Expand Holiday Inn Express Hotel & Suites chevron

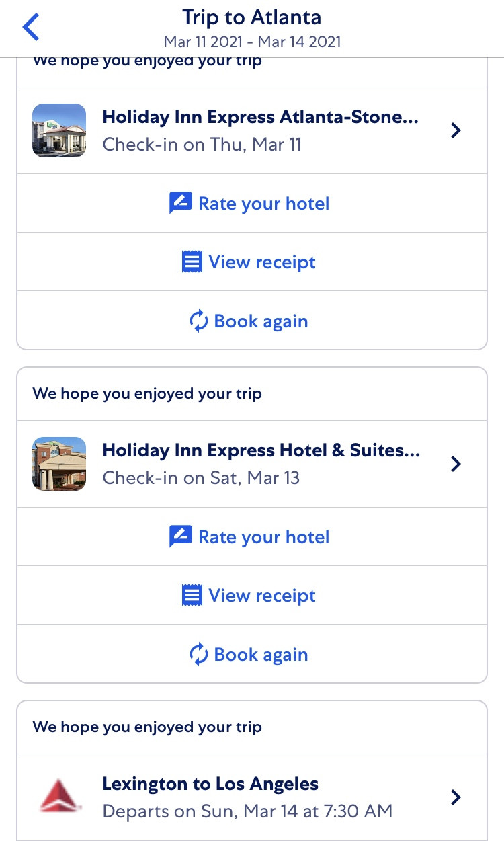[456, 464]
